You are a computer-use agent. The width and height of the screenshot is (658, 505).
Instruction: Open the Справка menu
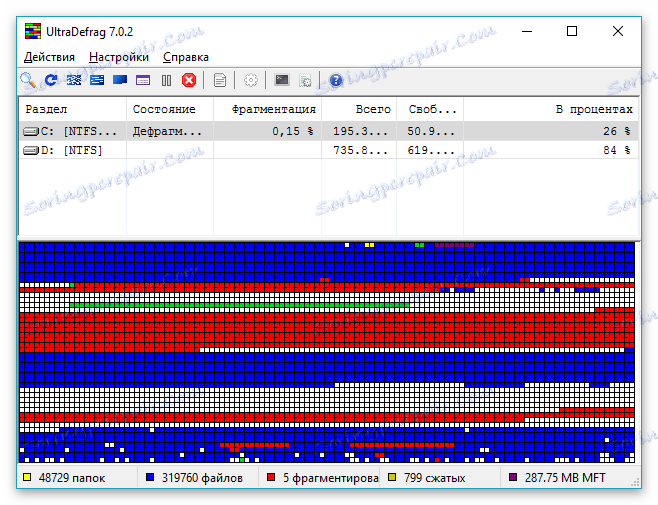[185, 57]
